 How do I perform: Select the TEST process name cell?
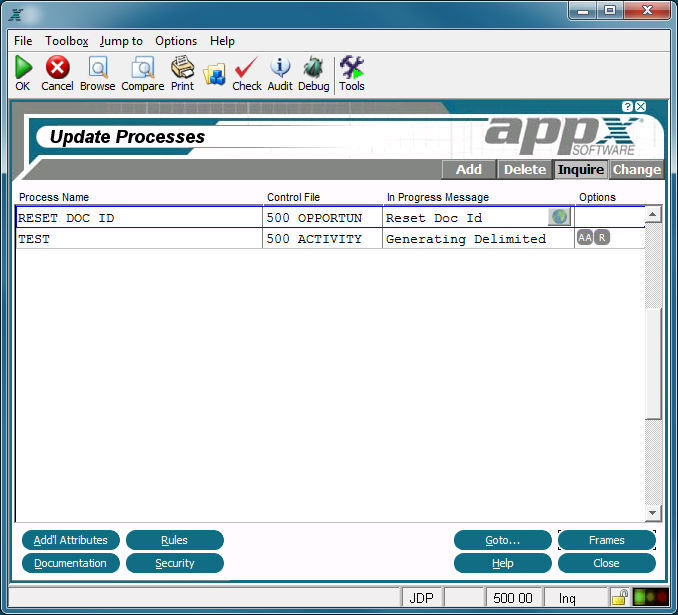[x=139, y=239]
